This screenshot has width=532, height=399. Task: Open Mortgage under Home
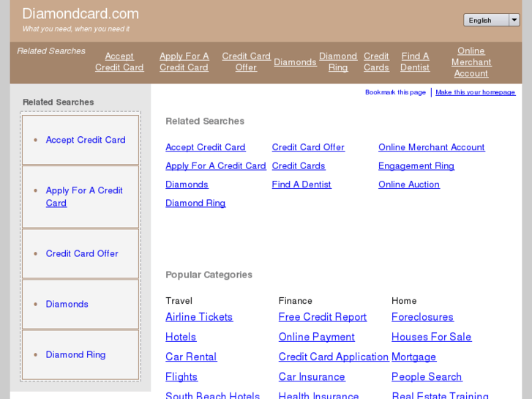point(413,357)
